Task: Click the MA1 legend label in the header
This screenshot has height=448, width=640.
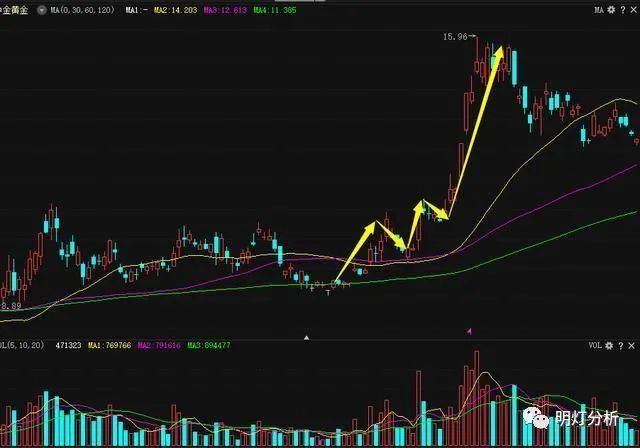Action: coord(135,9)
